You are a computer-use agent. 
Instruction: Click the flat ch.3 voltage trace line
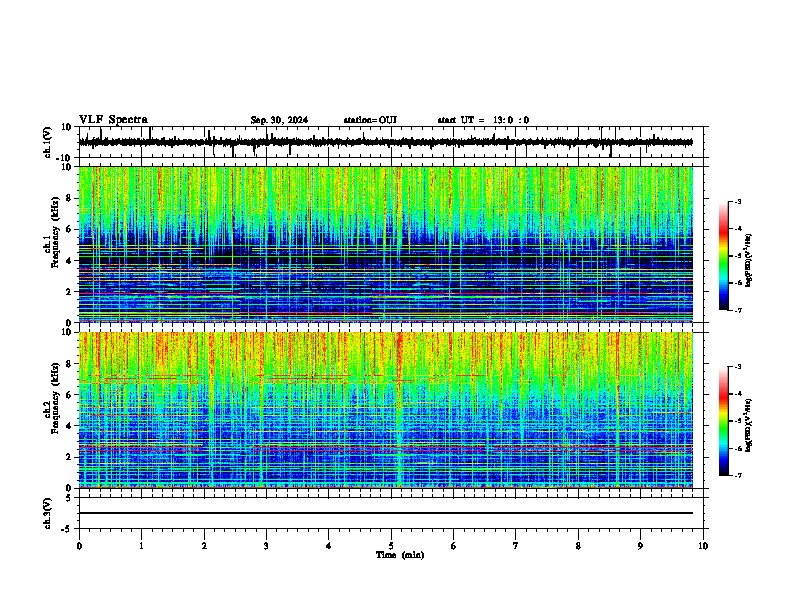click(x=385, y=513)
